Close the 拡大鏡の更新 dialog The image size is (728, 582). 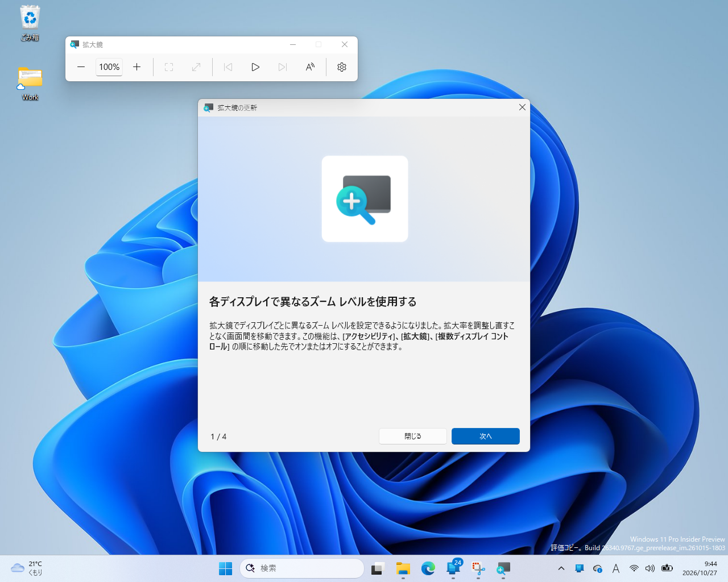point(522,107)
